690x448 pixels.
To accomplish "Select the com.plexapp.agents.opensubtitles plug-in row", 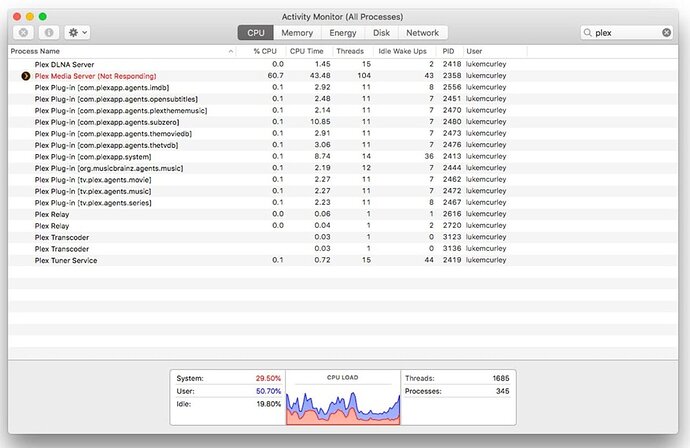I will click(342, 99).
